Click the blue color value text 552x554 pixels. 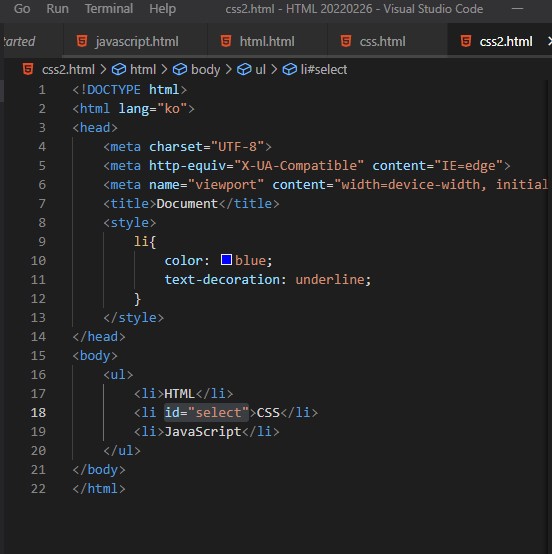point(250,260)
